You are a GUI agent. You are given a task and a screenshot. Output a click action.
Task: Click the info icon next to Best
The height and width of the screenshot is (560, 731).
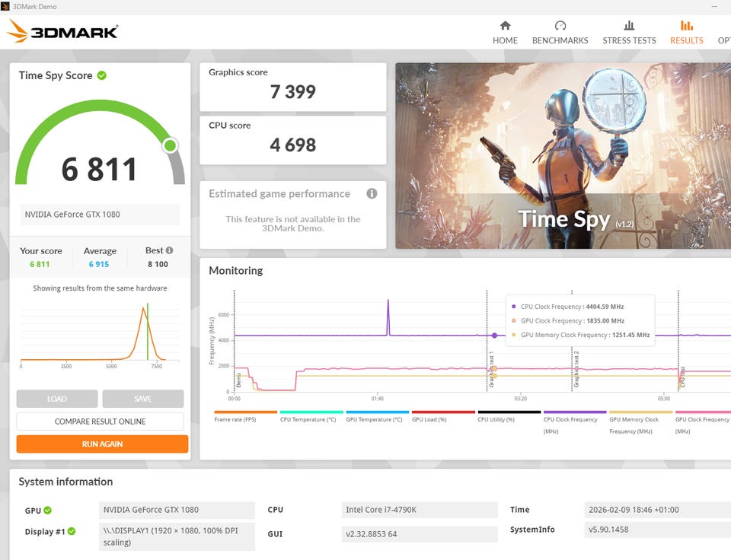tap(169, 250)
